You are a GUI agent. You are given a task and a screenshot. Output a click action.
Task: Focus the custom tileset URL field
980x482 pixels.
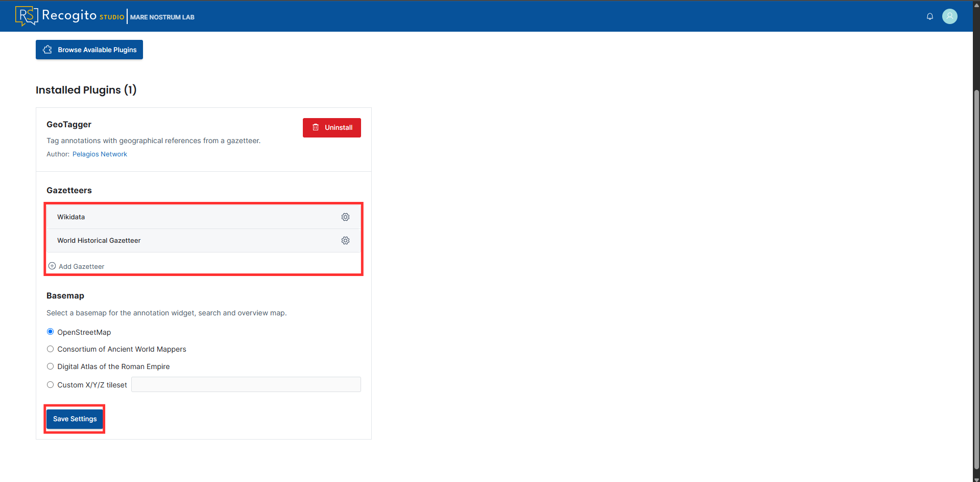click(x=246, y=384)
